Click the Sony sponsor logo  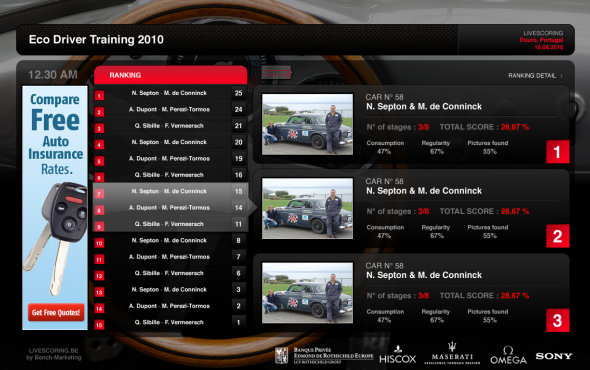click(554, 356)
